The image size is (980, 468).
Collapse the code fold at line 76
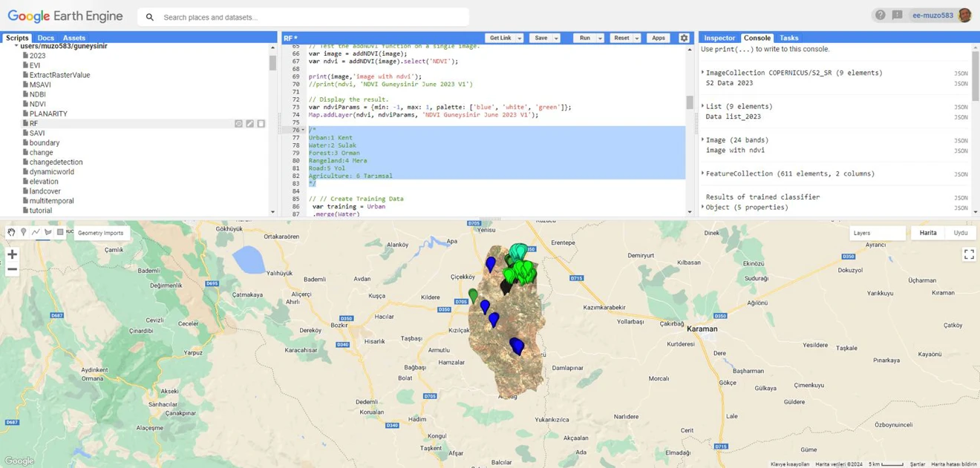[x=303, y=131]
